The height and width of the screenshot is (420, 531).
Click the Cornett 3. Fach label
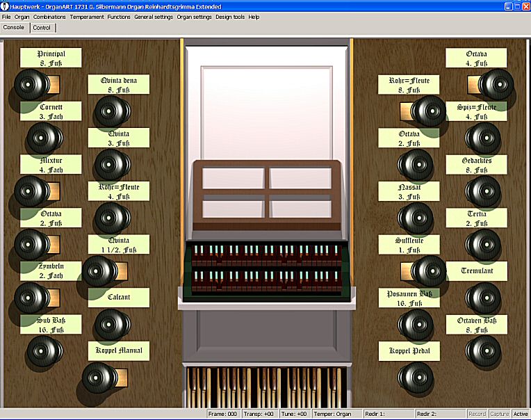point(51,111)
